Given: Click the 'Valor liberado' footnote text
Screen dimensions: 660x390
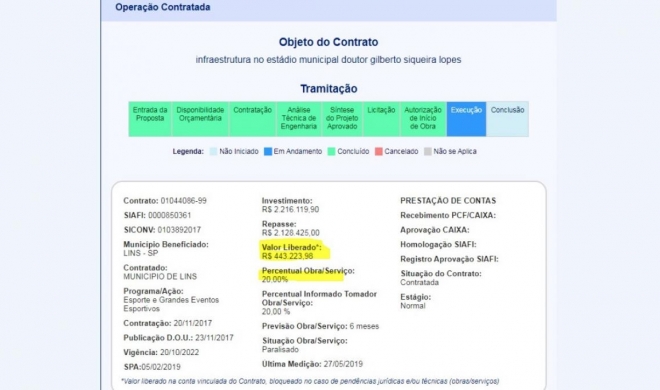Looking at the screenshot, I should pos(310,381).
